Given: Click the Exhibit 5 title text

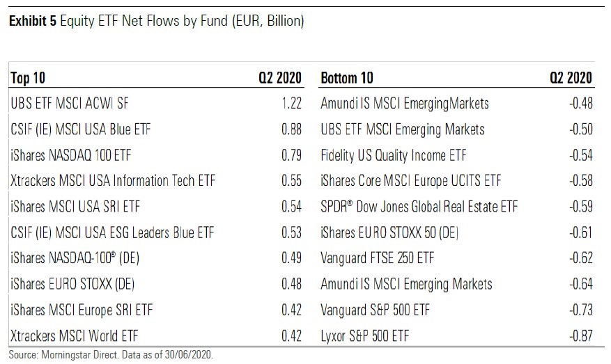Looking at the screenshot, I should pos(156,21).
